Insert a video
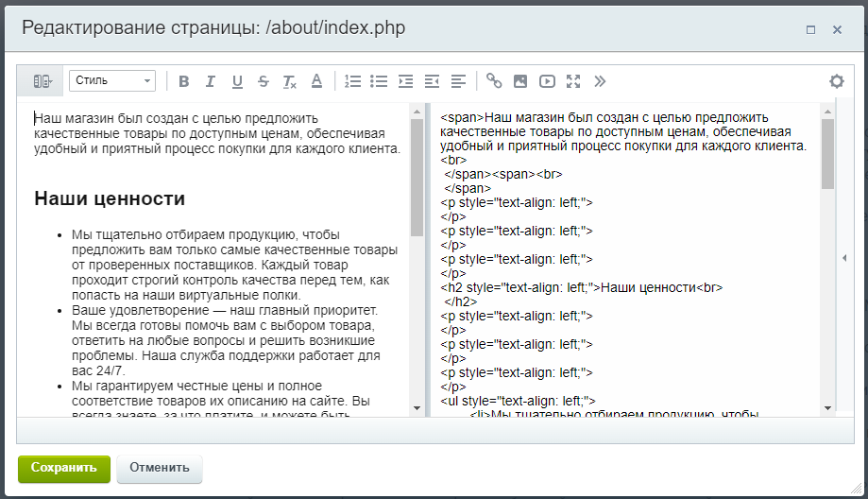868x499 pixels. [547, 81]
